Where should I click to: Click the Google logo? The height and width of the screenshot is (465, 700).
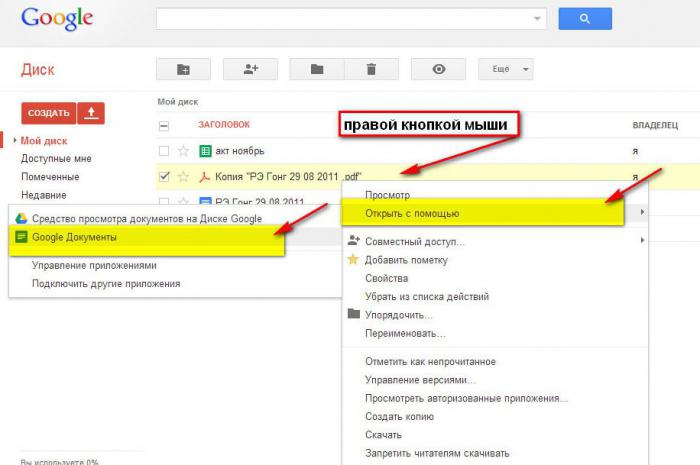57,19
